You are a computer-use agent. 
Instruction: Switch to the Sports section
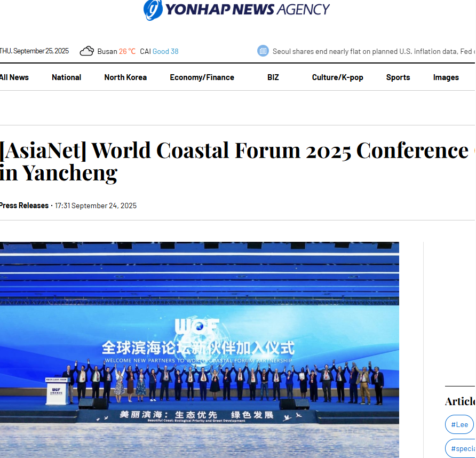pos(398,77)
